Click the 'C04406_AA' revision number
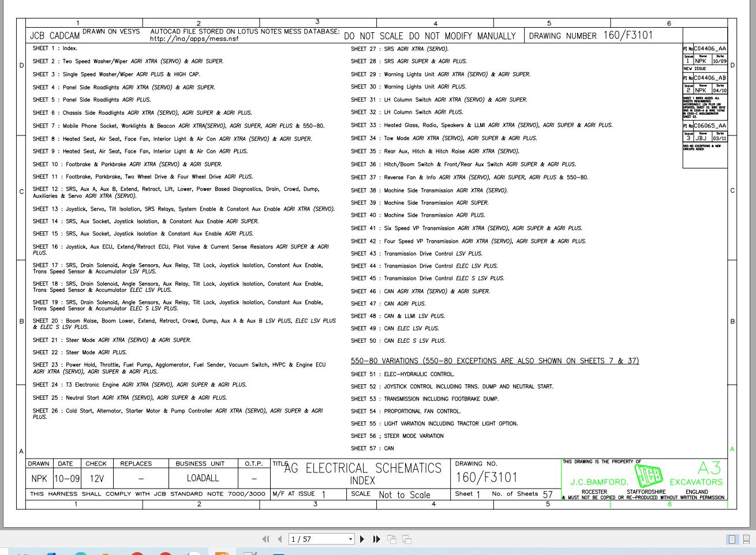Image resolution: width=756 pixels, height=555 pixels. 710,49
